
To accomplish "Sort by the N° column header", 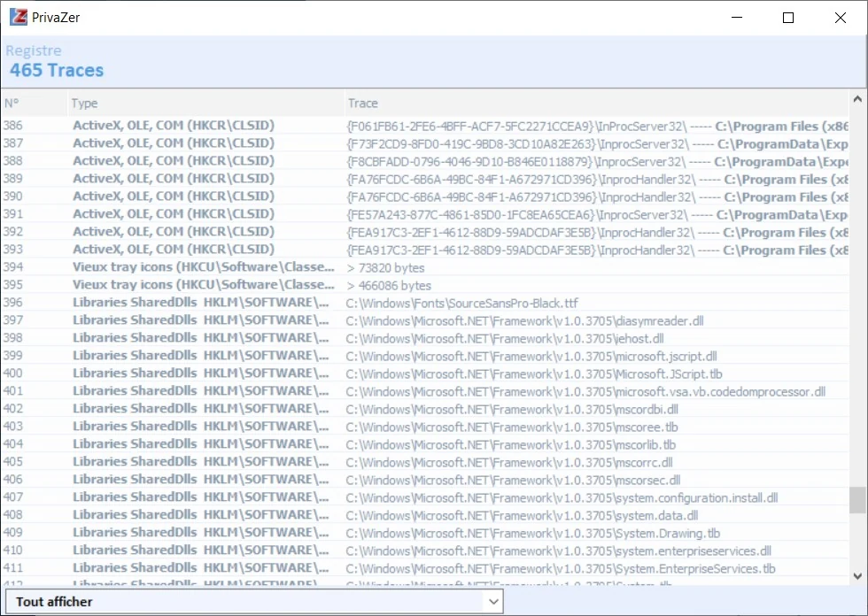I will [34, 103].
